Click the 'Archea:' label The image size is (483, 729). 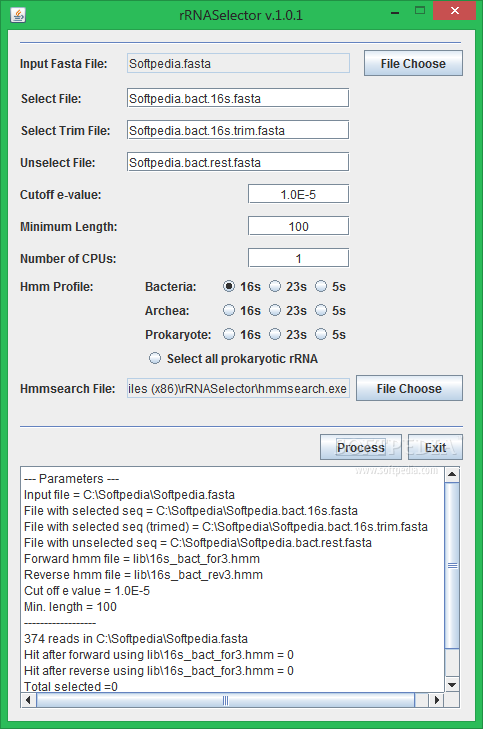click(167, 311)
